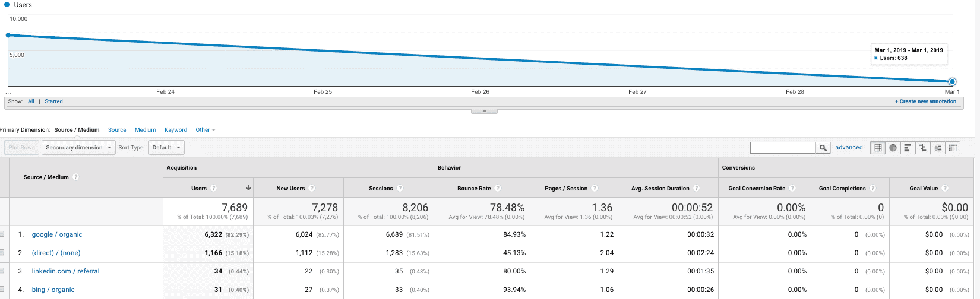Viewport: 980px width, 299px height.
Task: Sort by Goal Conversion Rate column header
Action: pos(757,188)
